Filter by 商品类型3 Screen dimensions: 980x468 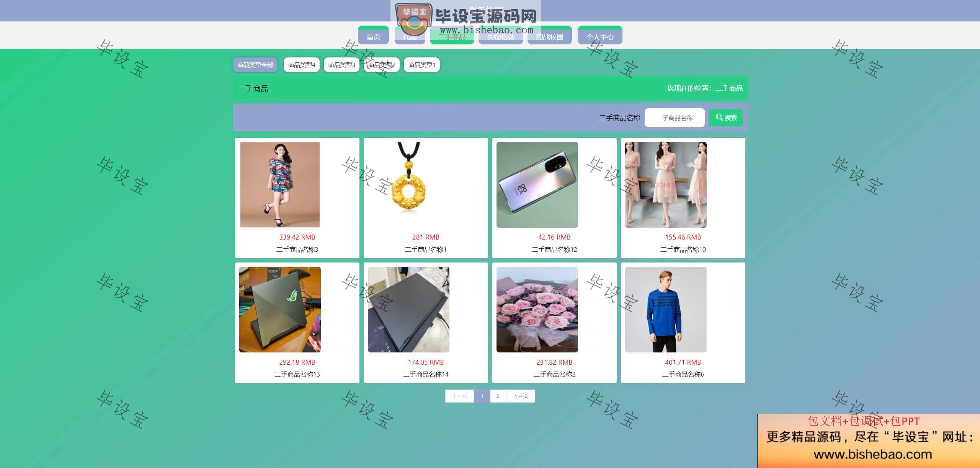tap(341, 65)
